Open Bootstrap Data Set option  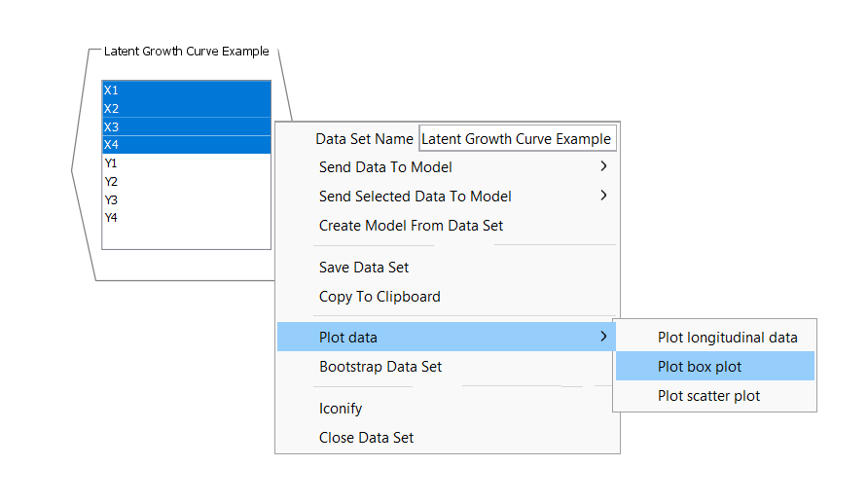[380, 367]
